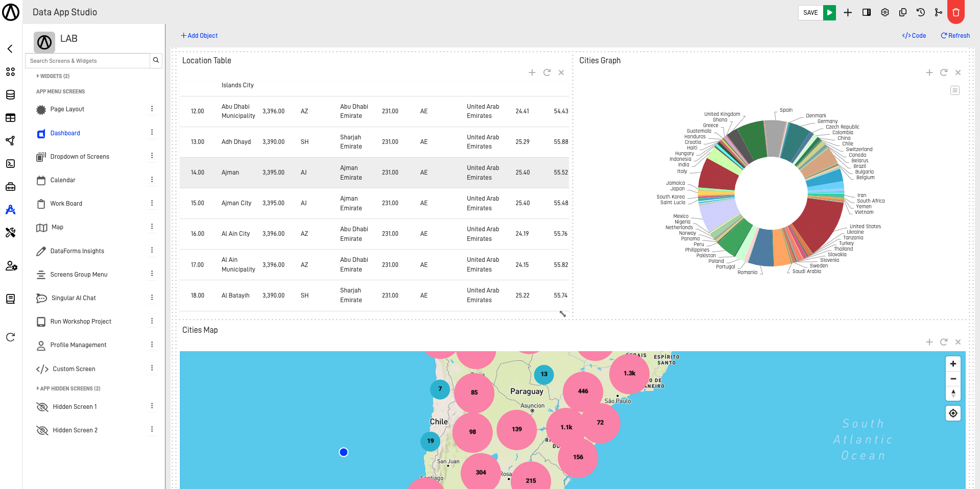Open options menu for DataForms Insights
Screen dimensions: 980x489
point(152,250)
